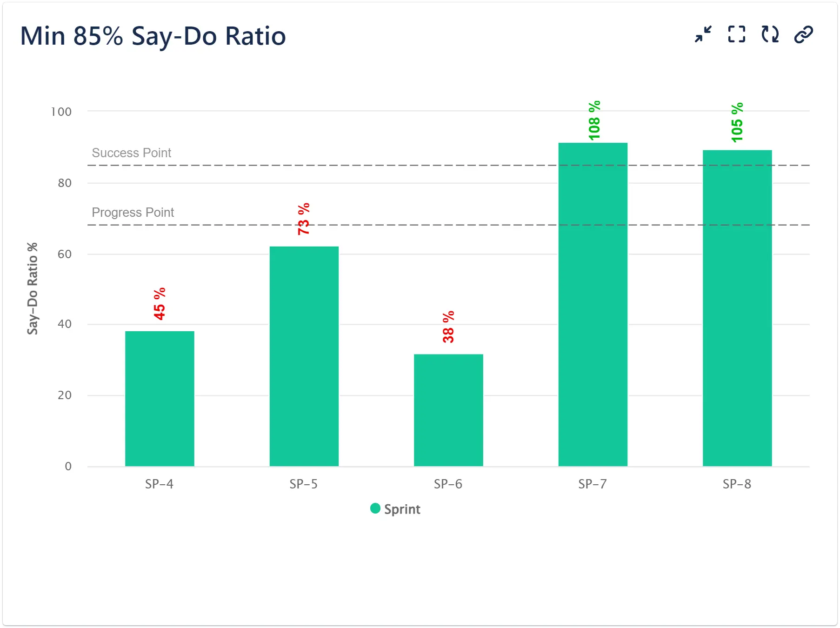This screenshot has height=628, width=840.
Task: Click the Say-Do Ratio % axis title
Action: point(32,288)
